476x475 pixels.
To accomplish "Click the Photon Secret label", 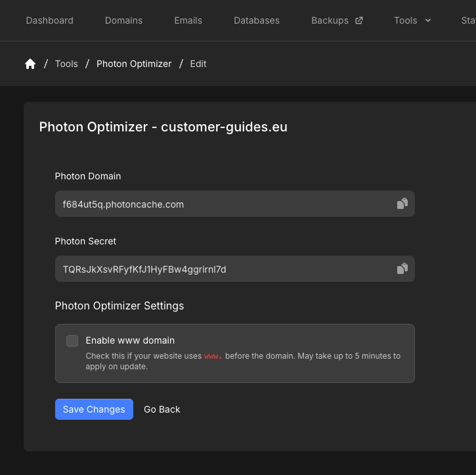I will (85, 241).
